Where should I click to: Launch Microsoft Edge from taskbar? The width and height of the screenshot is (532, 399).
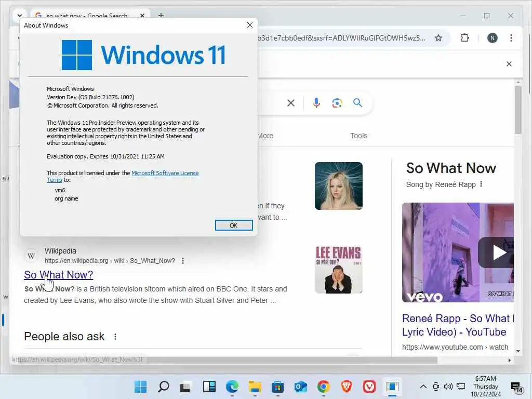click(x=232, y=387)
